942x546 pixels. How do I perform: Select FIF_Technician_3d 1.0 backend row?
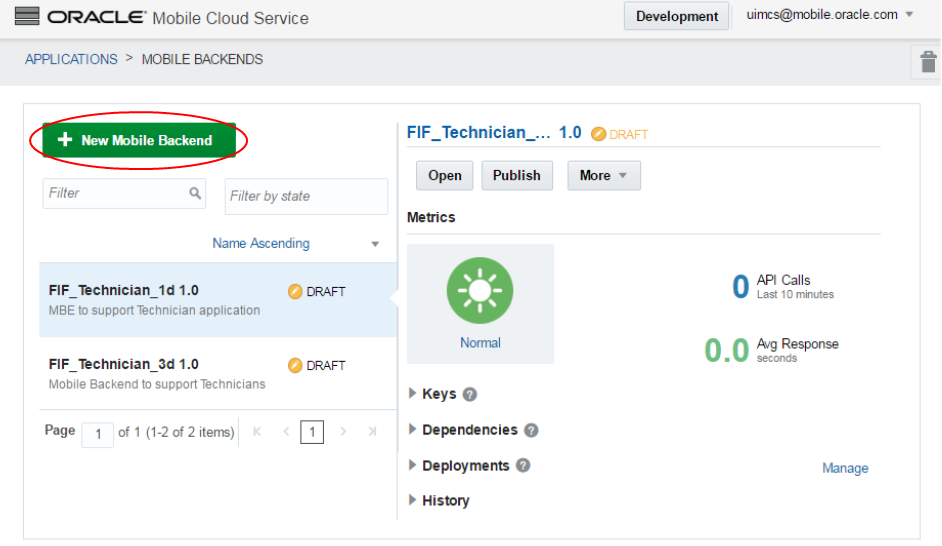(217, 374)
